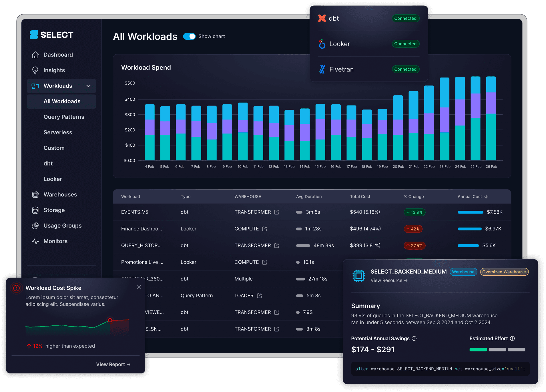Image resolution: width=546 pixels, height=392 pixels.
Task: Click dbt Connected status badge
Action: (405, 18)
